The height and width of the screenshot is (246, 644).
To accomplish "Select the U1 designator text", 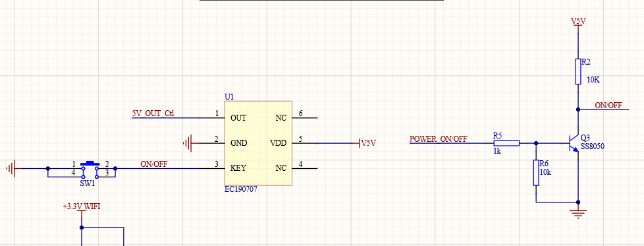I will (228, 97).
